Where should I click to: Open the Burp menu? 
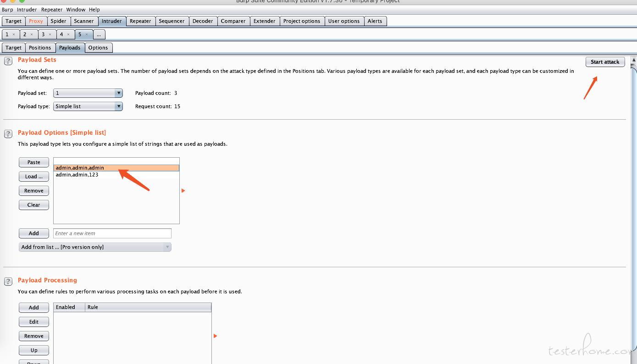pos(7,10)
